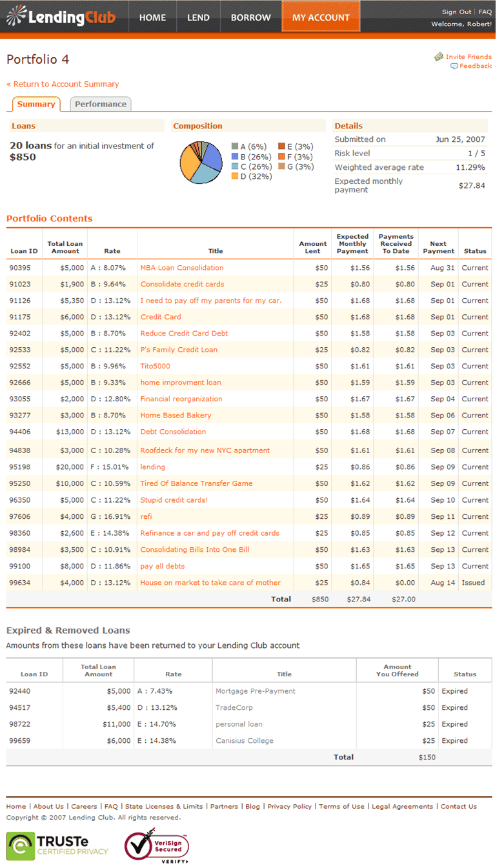Open the P's Family Credit Loan
The height and width of the screenshot is (868, 504).
(179, 350)
